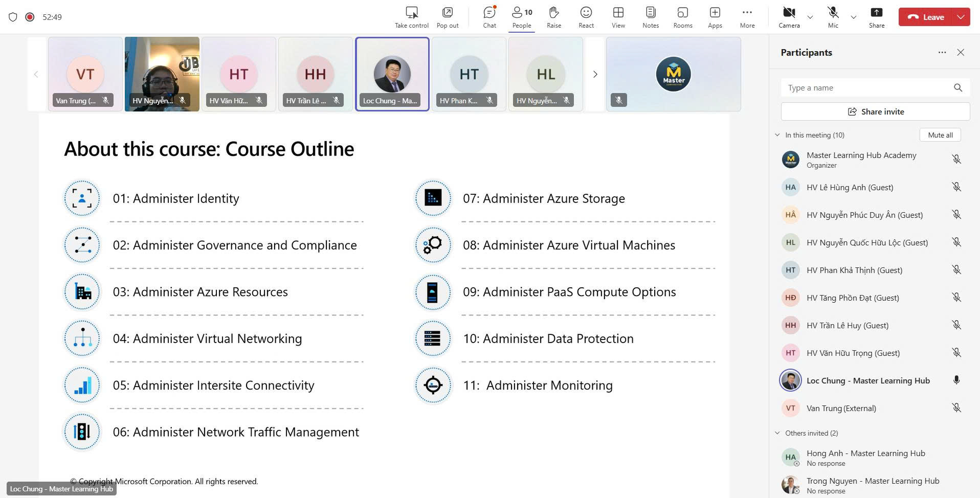
Task: Toggle mic for HV Trần Lê Huy
Action: tap(956, 325)
